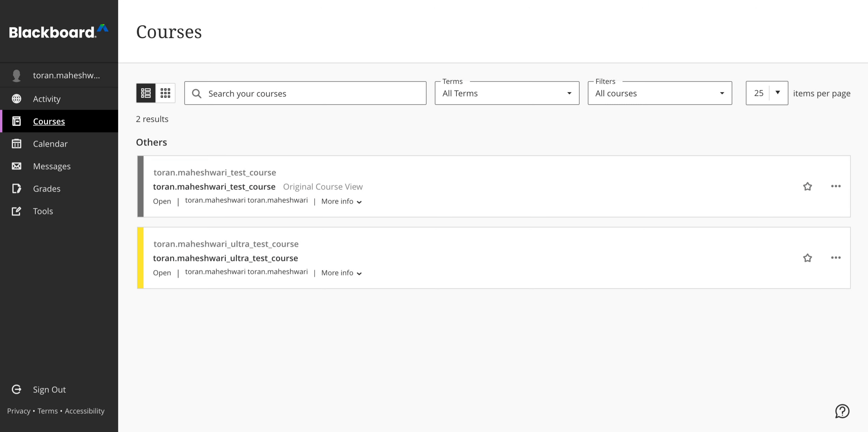Click the '2 results' text
The image size is (868, 432).
point(152,119)
